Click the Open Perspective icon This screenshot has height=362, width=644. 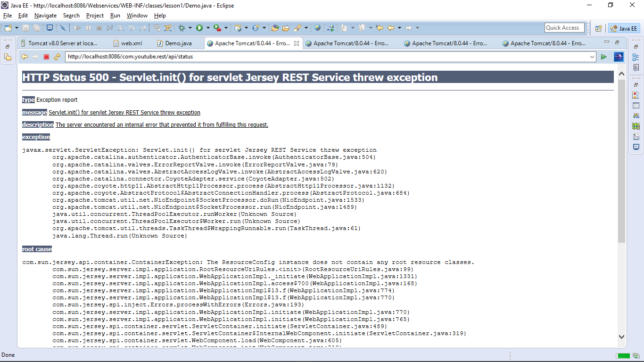pos(598,28)
